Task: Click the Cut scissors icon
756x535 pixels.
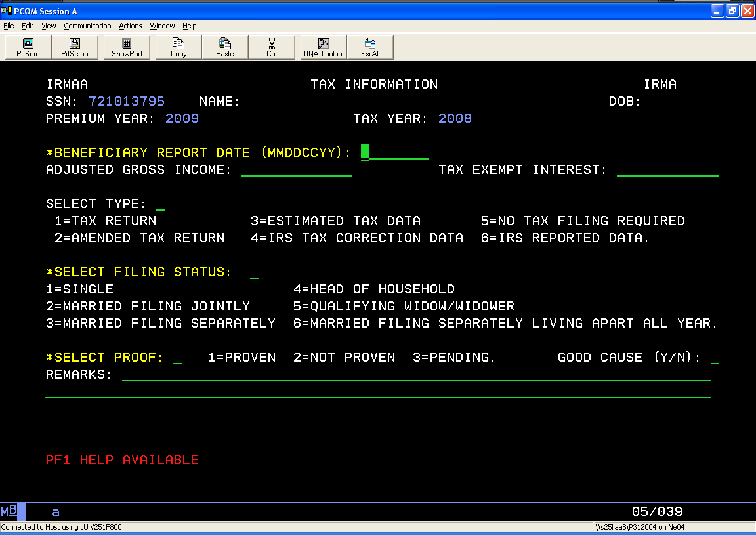Action: (272, 47)
